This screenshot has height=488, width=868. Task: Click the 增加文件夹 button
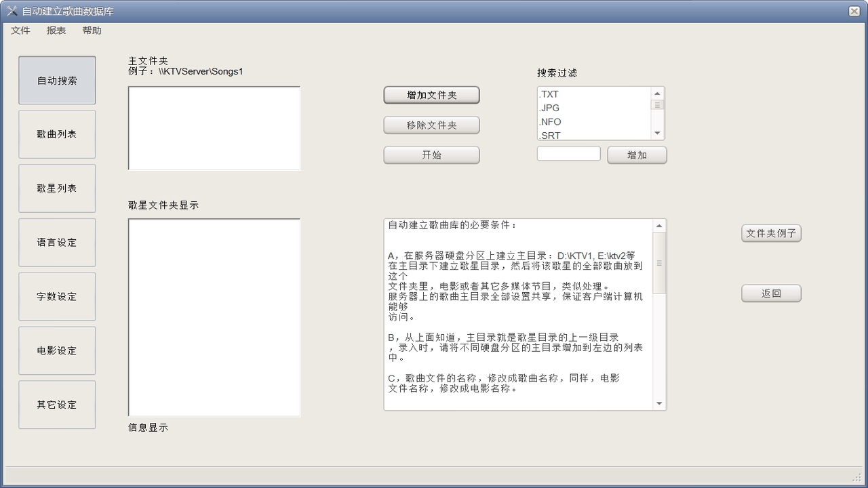[431, 96]
